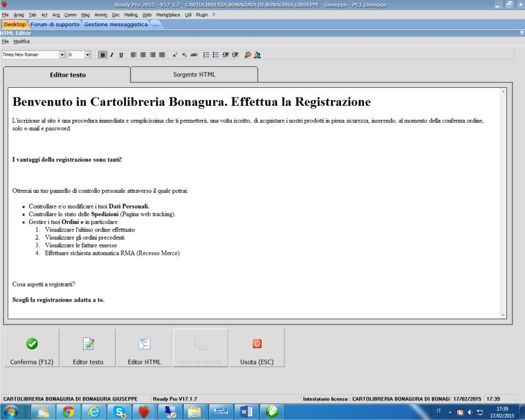
Task: Apply subscript formatting
Action: (184, 55)
